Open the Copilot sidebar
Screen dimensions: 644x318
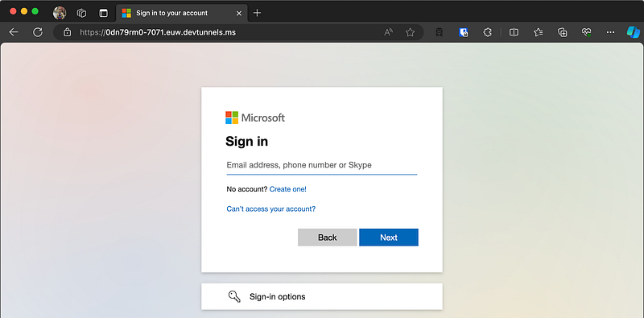(634, 32)
